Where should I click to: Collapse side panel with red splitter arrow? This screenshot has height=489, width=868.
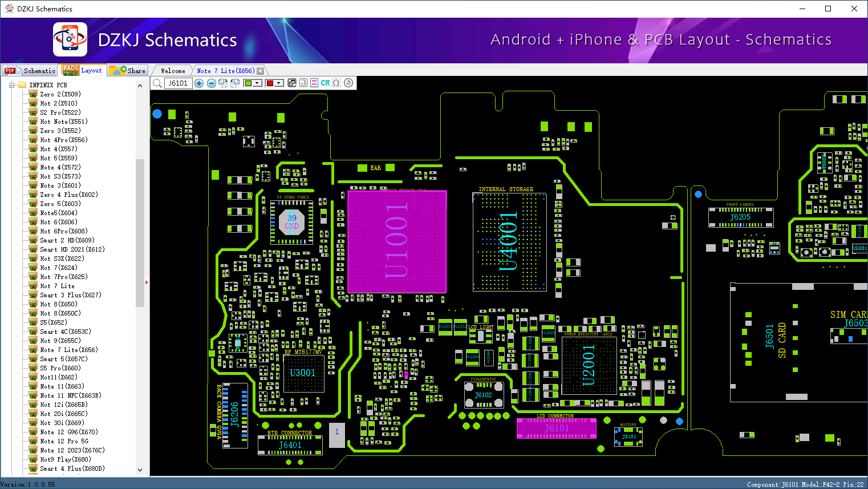[x=147, y=282]
